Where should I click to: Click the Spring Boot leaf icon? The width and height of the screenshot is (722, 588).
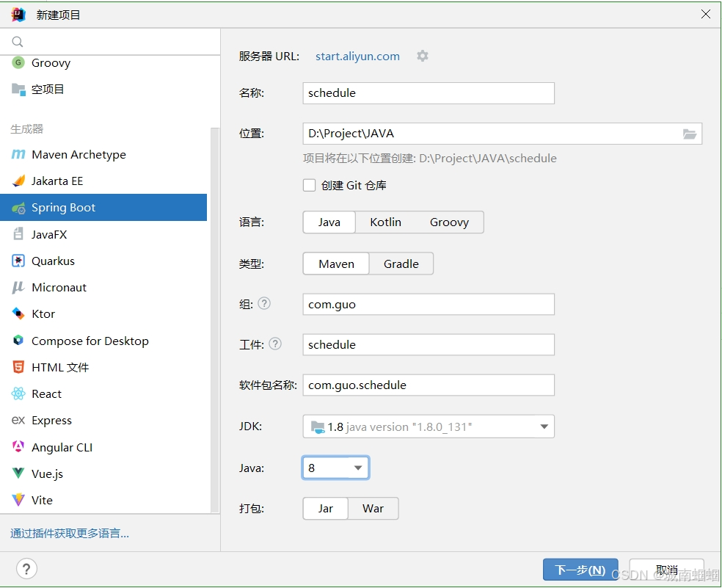18,208
